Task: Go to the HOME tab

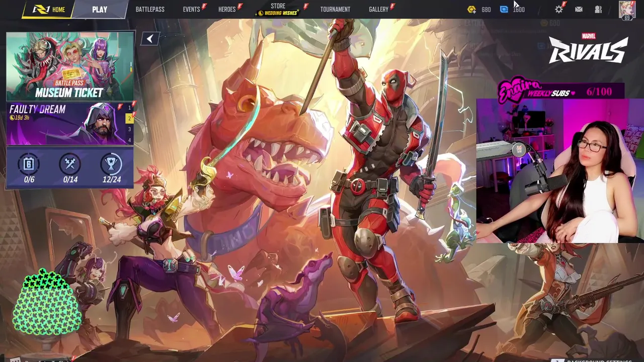Action: coord(49,10)
